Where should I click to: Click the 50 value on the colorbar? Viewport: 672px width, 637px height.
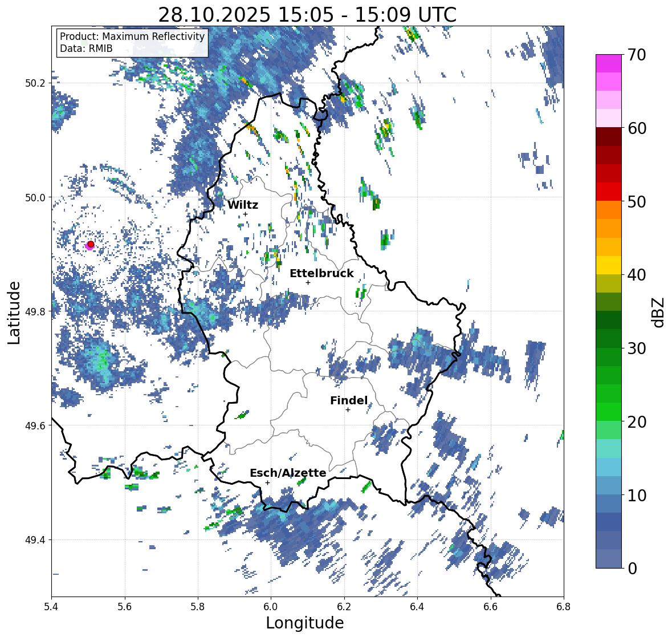click(x=637, y=202)
